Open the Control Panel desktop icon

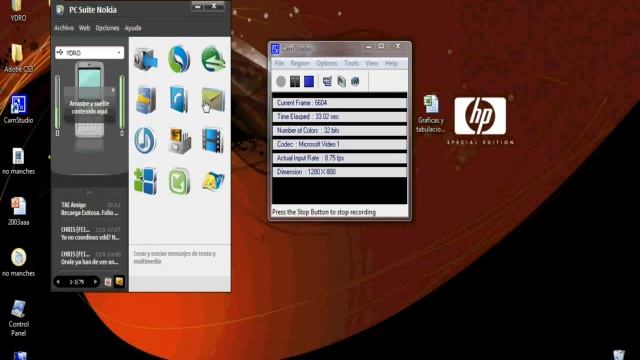[18, 318]
